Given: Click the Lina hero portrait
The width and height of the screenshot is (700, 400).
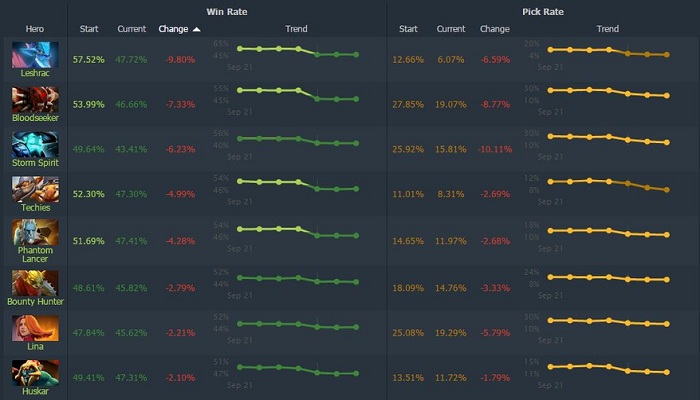Looking at the screenshot, I should 35,327.
